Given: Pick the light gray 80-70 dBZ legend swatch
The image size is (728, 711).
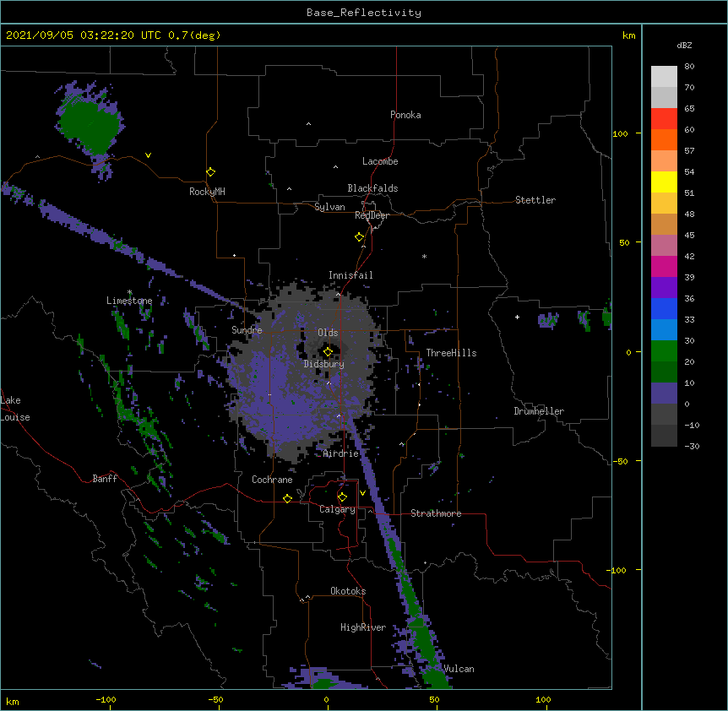Looking at the screenshot, I should [x=664, y=77].
